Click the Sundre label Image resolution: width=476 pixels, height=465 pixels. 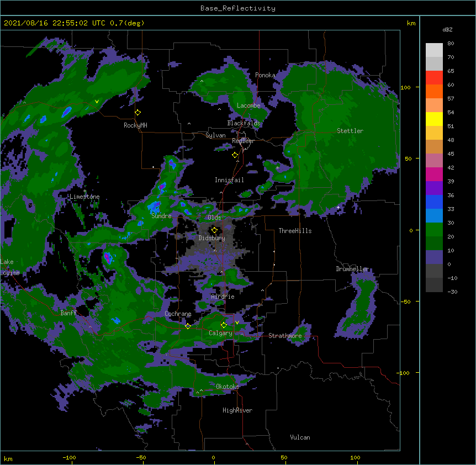[x=161, y=216]
